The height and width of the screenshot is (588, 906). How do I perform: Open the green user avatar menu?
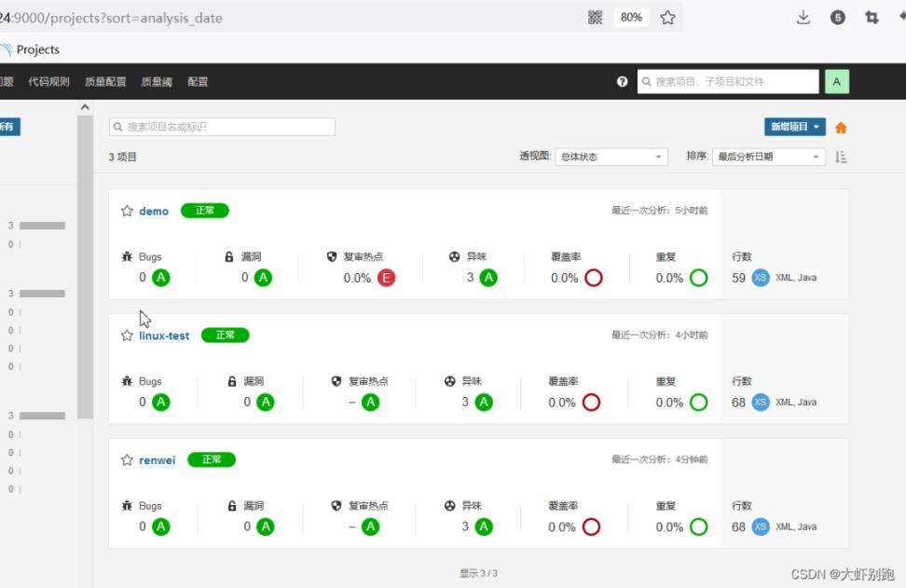(x=836, y=82)
